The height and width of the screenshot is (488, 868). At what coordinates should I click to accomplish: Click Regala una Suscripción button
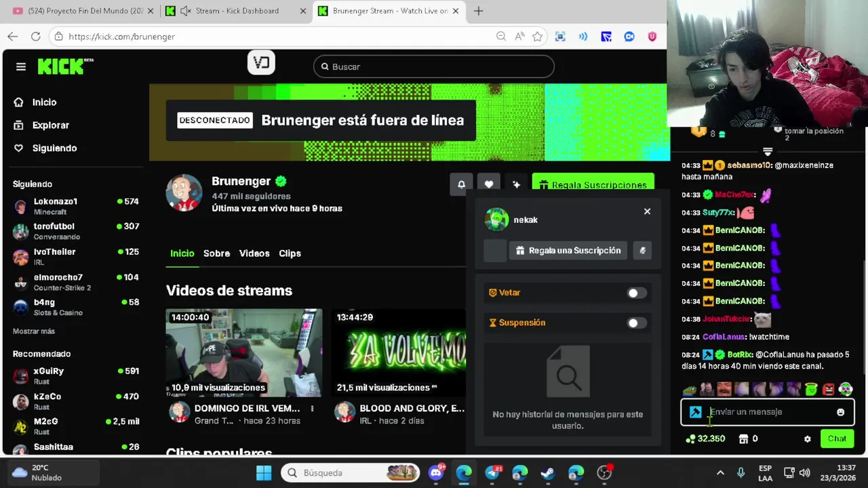pyautogui.click(x=568, y=251)
